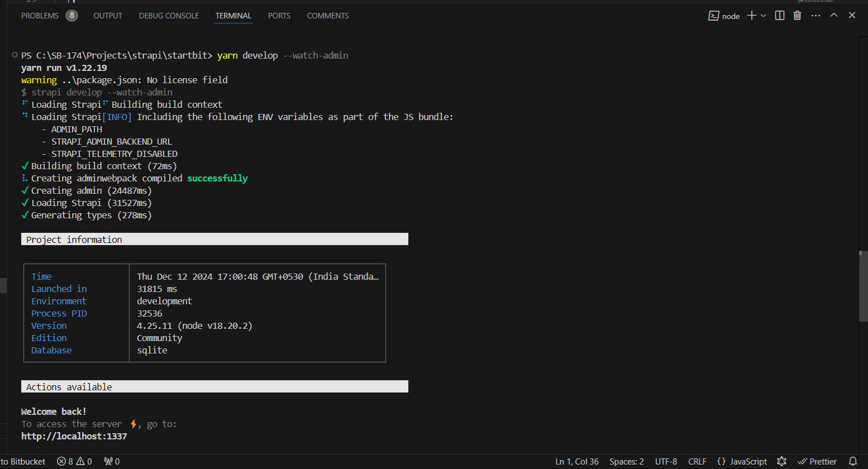Click the 'Welcome back!' text

click(x=54, y=411)
